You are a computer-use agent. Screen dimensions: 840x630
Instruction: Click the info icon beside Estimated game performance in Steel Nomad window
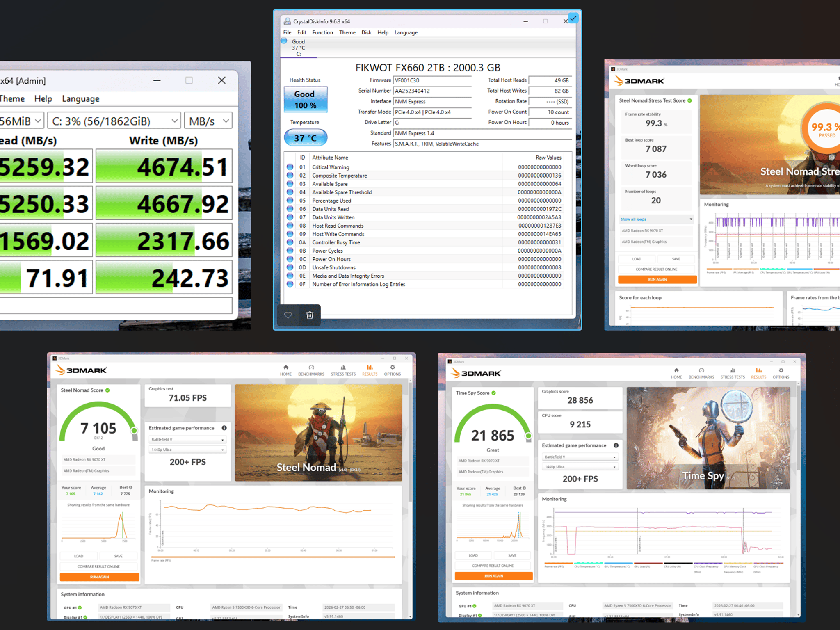pyautogui.click(x=224, y=428)
